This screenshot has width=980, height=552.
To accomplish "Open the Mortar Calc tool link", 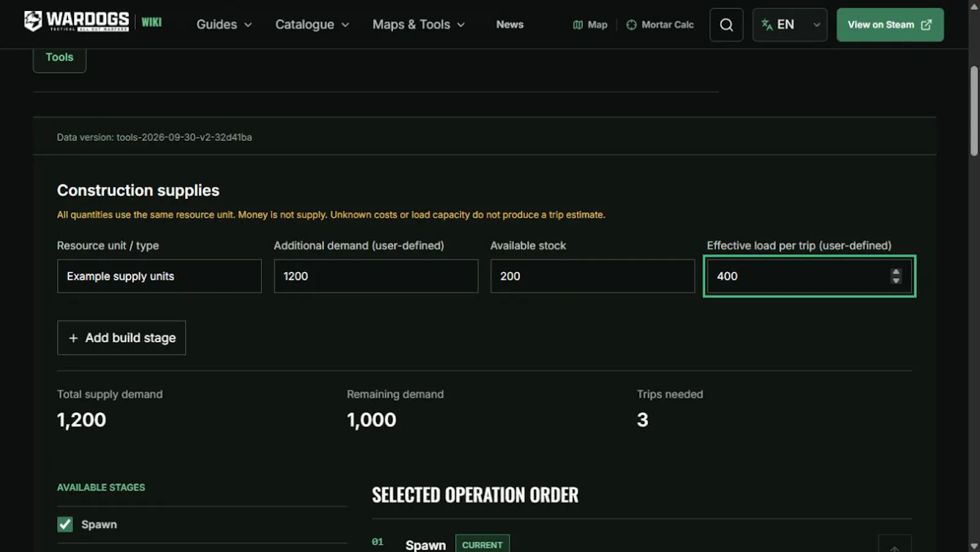I will coord(660,25).
